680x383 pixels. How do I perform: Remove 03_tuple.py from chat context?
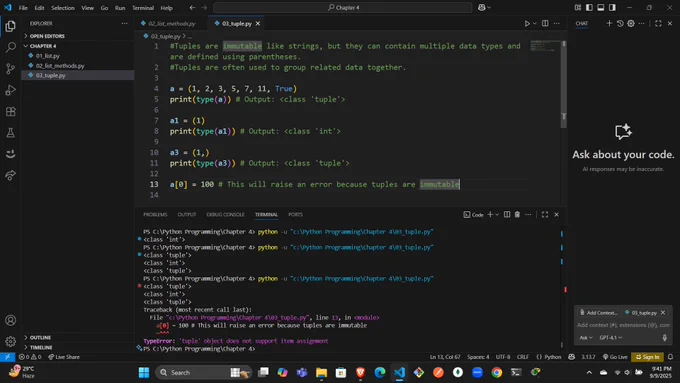pos(663,312)
